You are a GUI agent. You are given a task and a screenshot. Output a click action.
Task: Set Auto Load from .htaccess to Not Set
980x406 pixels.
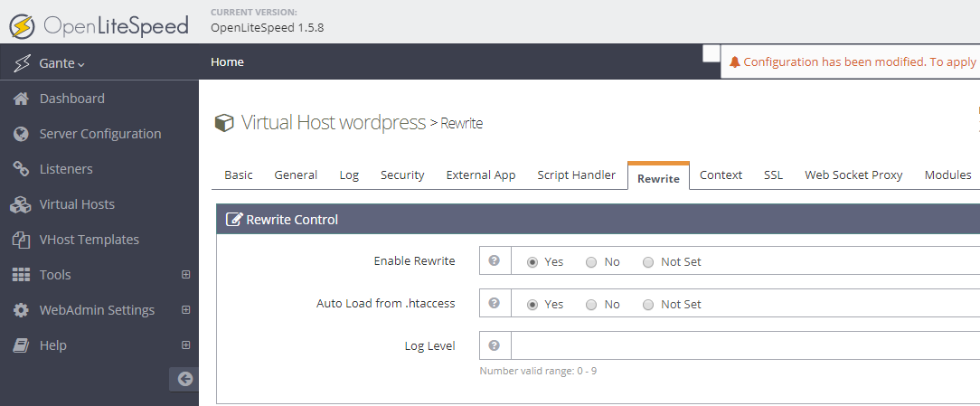[x=648, y=305]
